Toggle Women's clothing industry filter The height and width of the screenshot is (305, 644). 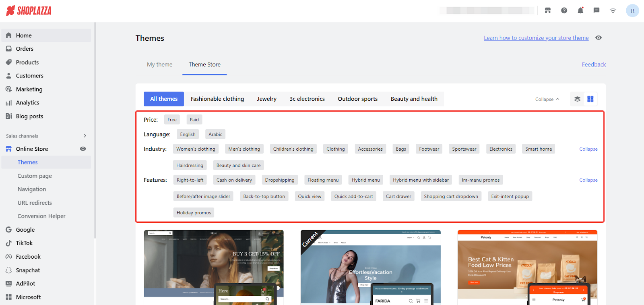click(x=196, y=149)
